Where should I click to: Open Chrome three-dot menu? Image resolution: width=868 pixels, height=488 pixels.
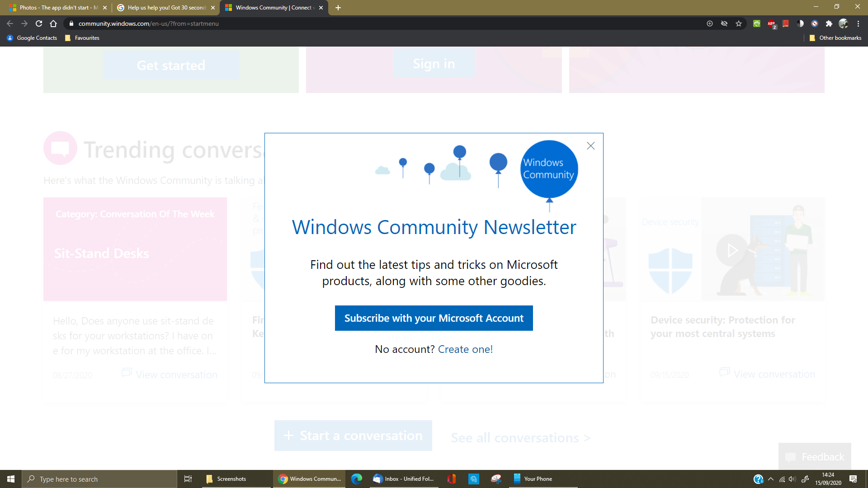tap(858, 23)
